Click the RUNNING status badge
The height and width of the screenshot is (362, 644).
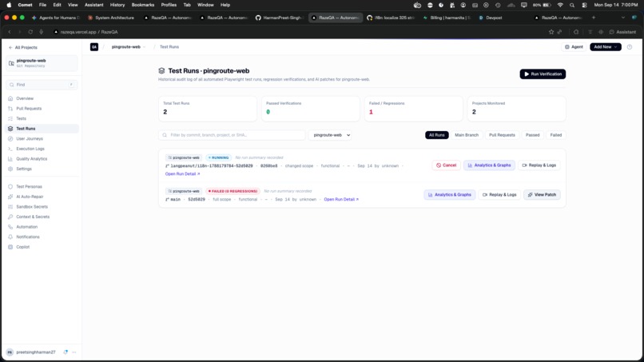[218, 157]
